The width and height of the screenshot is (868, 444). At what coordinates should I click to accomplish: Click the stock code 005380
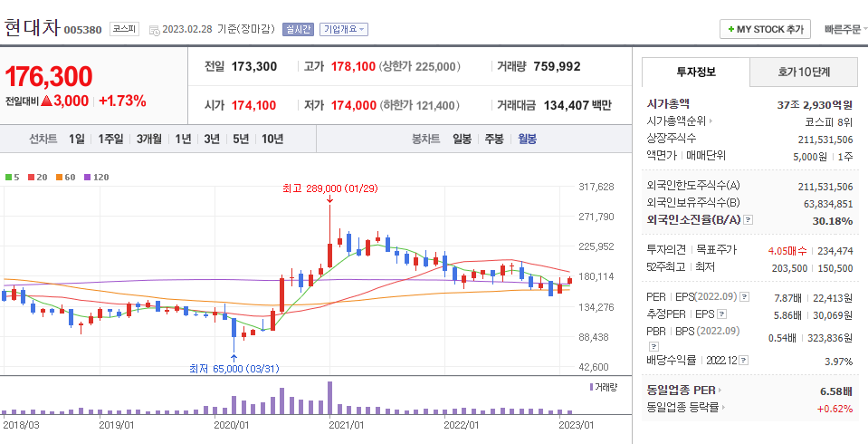tap(83, 30)
